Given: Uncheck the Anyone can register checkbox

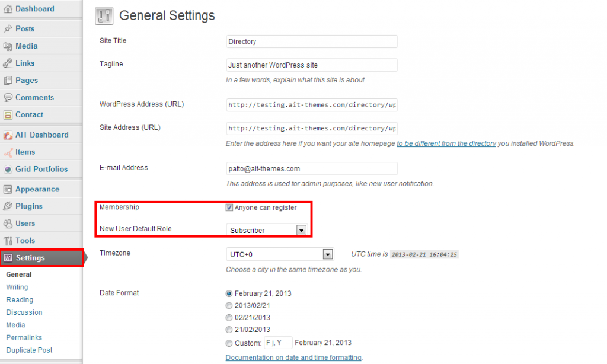Looking at the screenshot, I should (x=229, y=208).
